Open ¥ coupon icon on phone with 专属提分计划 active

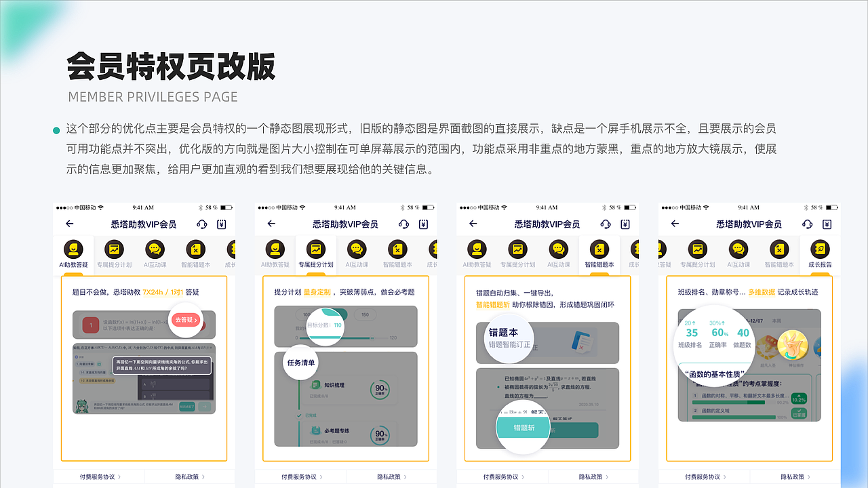pos(424,224)
